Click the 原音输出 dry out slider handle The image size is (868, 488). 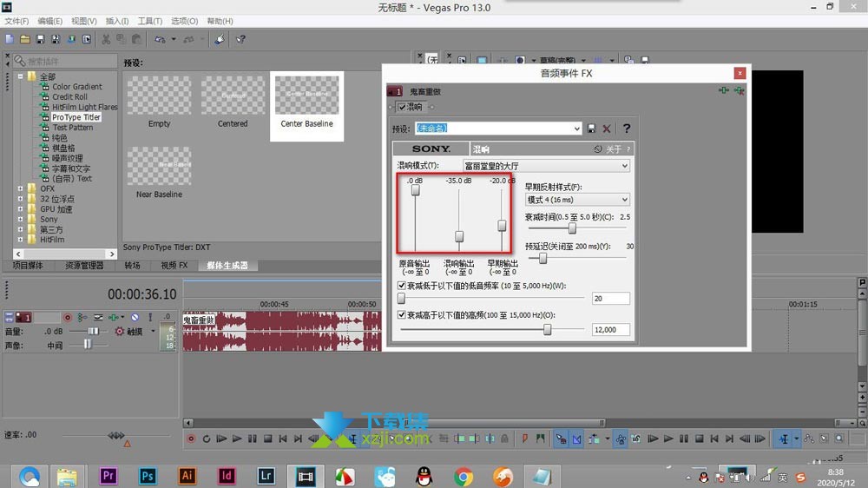point(415,190)
